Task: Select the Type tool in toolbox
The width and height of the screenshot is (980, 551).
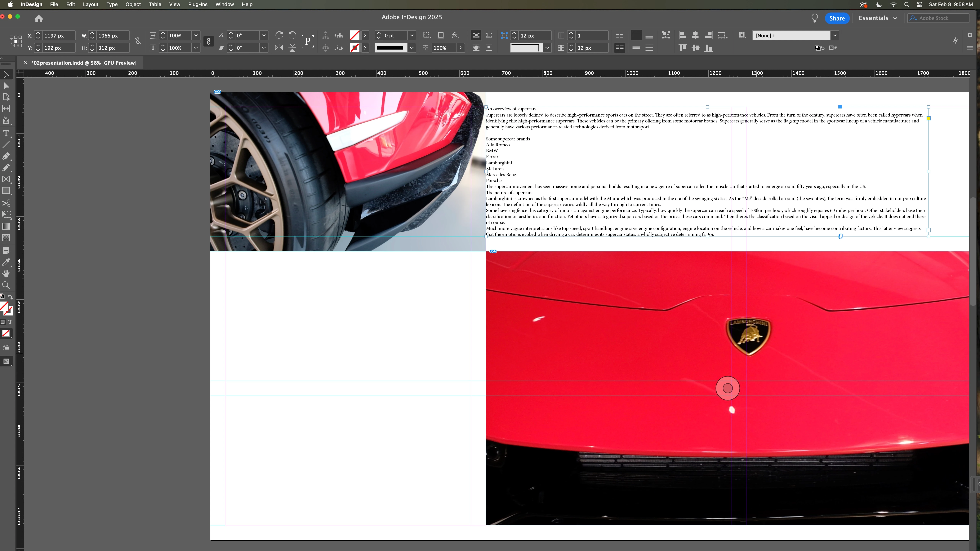Action: point(6,133)
